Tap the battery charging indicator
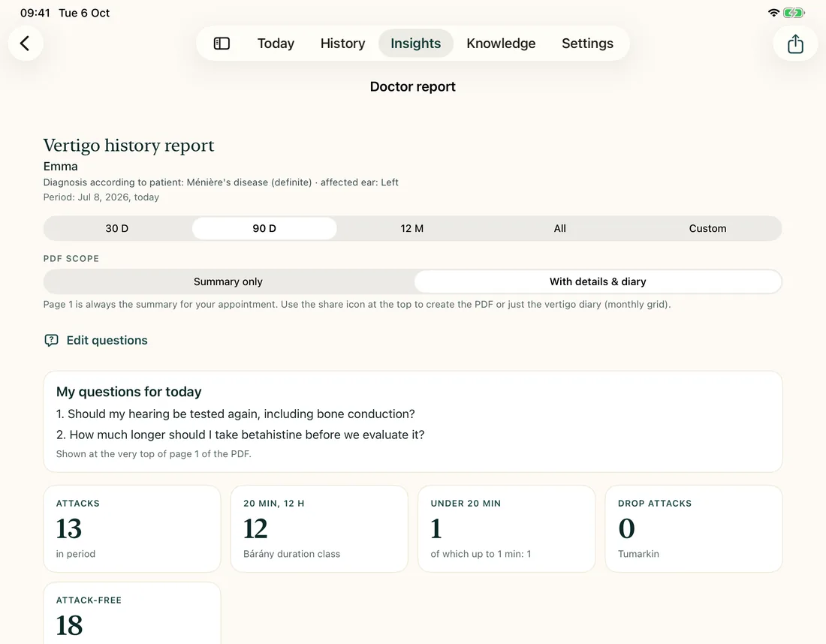 (x=794, y=13)
